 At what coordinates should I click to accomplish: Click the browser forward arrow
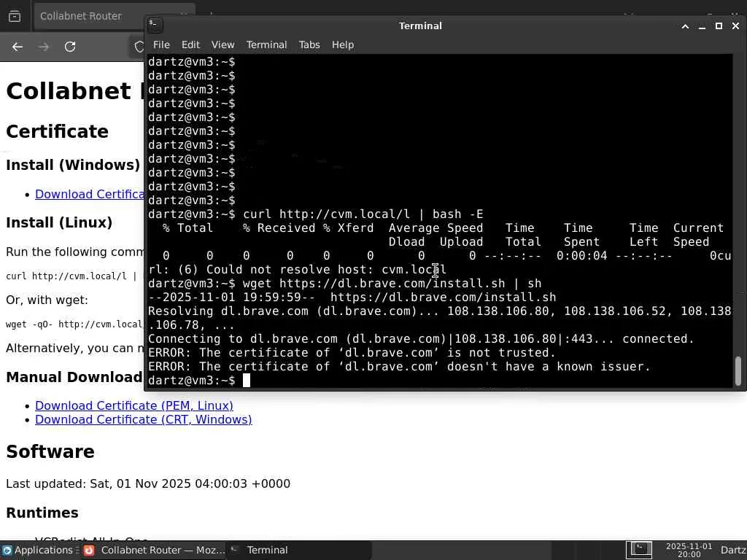[44, 47]
